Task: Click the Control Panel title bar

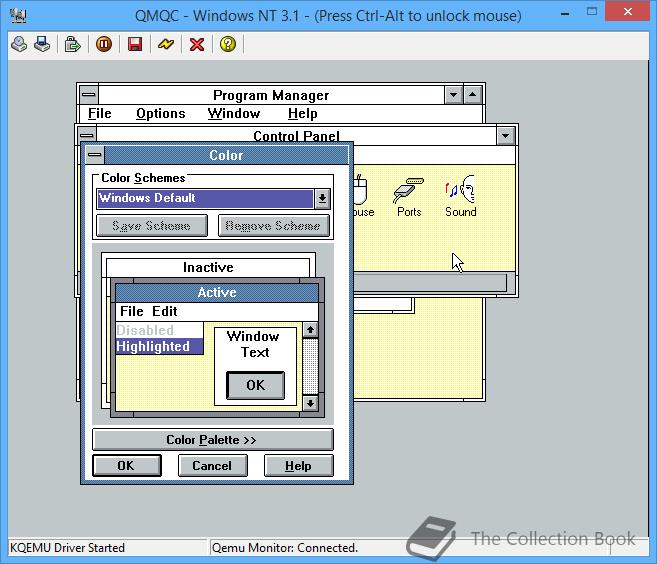Action: pyautogui.click(x=296, y=135)
